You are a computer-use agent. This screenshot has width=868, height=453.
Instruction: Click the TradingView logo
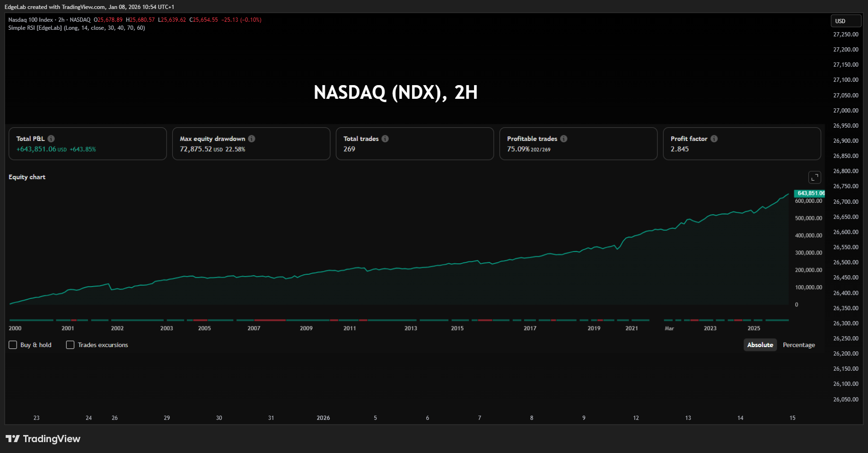(43, 439)
